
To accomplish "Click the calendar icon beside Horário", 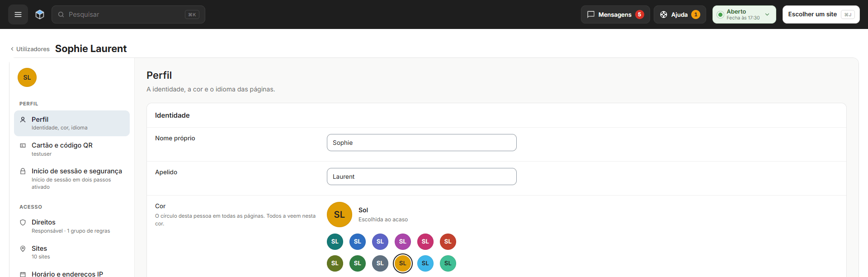I will [x=23, y=274].
